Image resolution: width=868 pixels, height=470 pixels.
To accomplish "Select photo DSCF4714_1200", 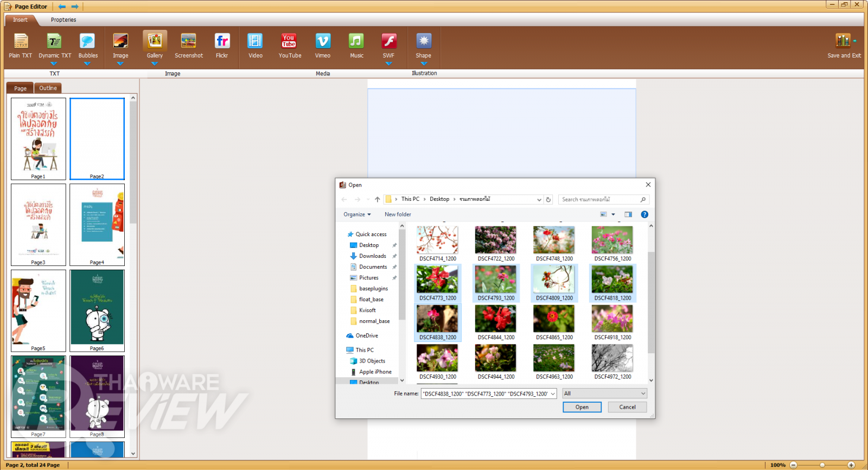I will point(437,244).
